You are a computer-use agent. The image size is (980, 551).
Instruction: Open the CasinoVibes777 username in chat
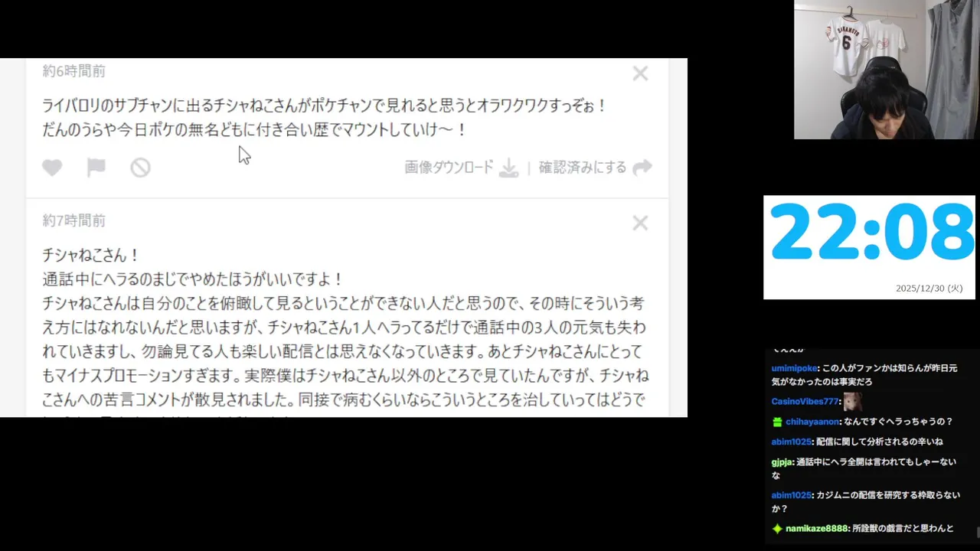(805, 402)
